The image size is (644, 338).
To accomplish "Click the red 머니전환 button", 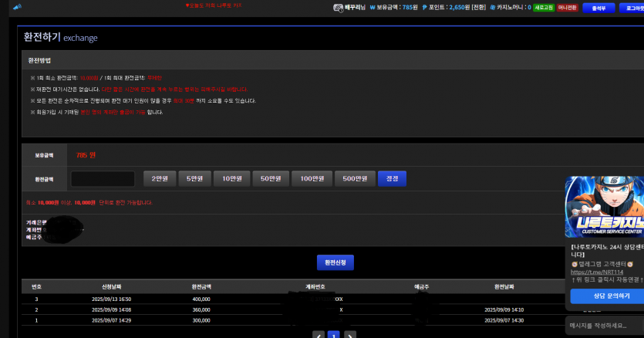I will point(568,8).
